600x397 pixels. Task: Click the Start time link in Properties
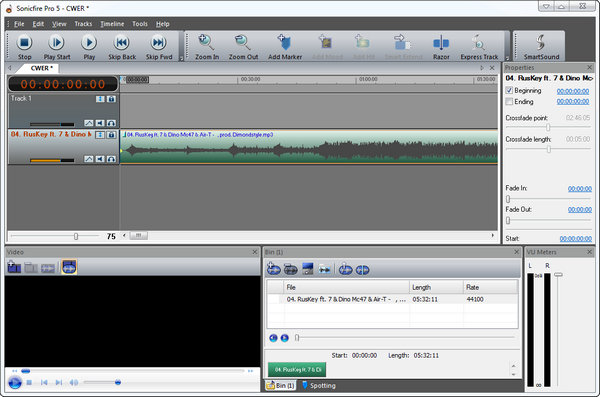576,239
